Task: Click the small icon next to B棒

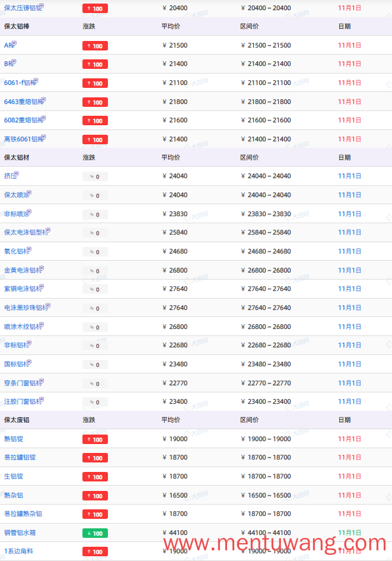Action: [14, 62]
